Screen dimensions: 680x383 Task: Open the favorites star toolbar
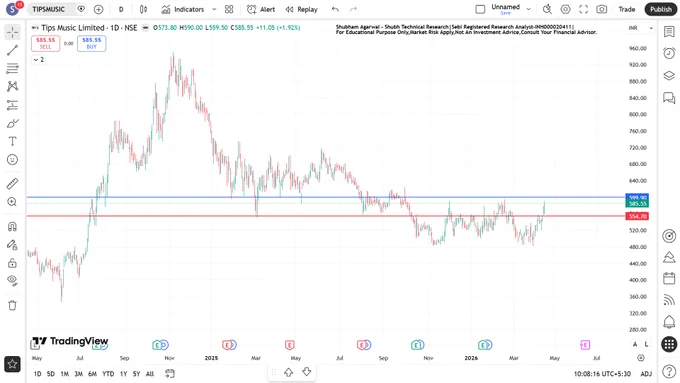point(12,364)
